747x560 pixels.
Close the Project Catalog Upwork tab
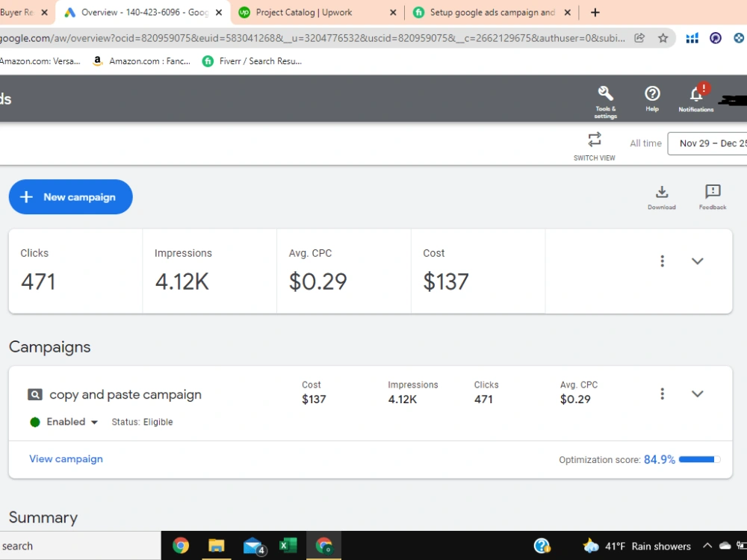tap(393, 13)
